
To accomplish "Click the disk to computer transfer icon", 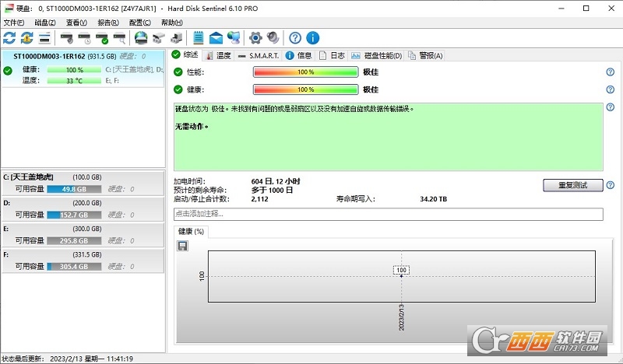I will [x=176, y=38].
